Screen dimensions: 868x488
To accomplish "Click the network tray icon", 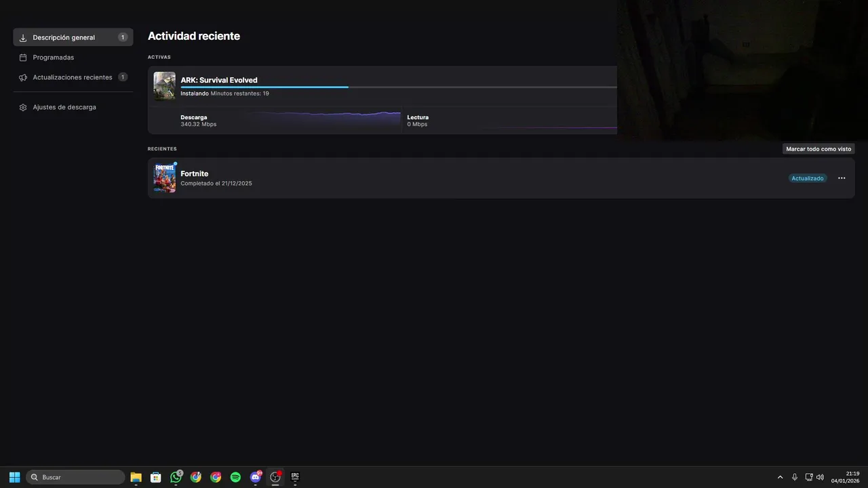I will (809, 477).
